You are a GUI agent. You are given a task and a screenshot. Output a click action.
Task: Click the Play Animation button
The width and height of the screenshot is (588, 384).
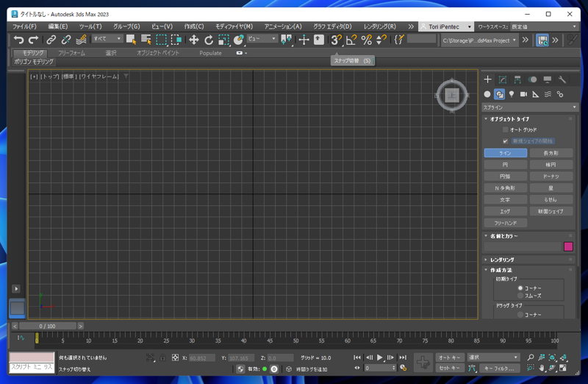(379, 358)
